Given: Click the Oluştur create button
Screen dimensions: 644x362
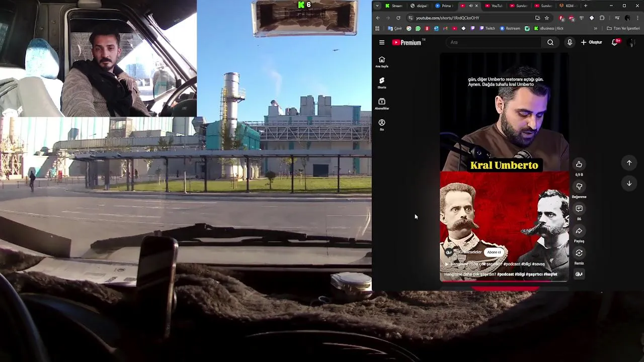Looking at the screenshot, I should (x=592, y=42).
